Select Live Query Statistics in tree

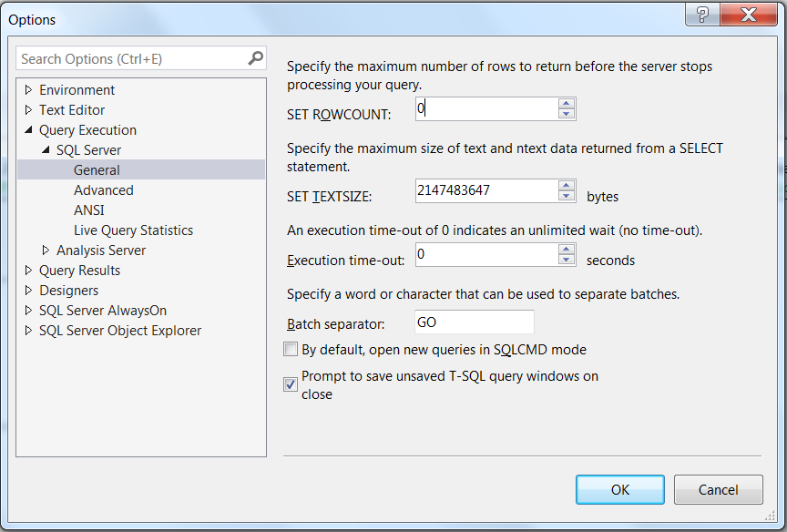133,230
